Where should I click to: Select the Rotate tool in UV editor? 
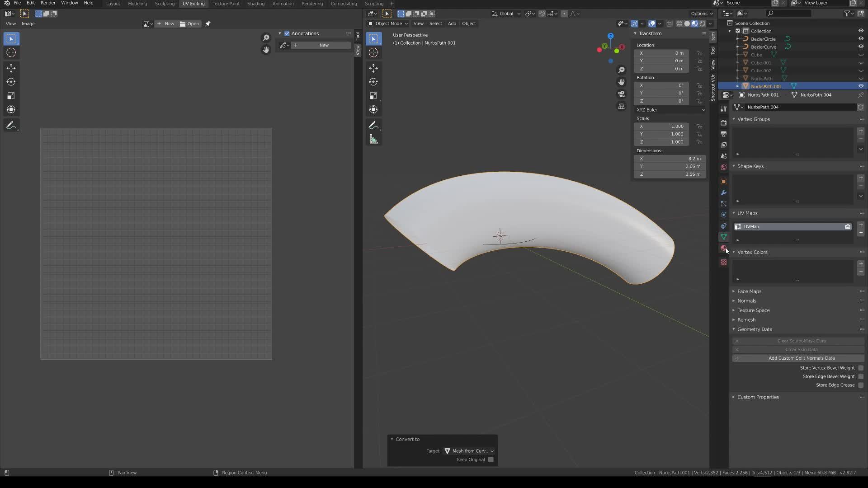point(11,82)
